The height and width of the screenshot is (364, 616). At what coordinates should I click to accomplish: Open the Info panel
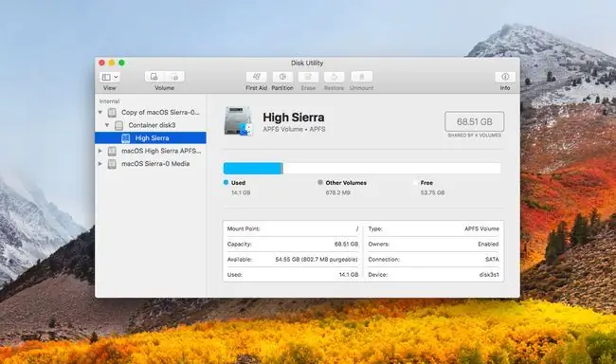tap(505, 77)
